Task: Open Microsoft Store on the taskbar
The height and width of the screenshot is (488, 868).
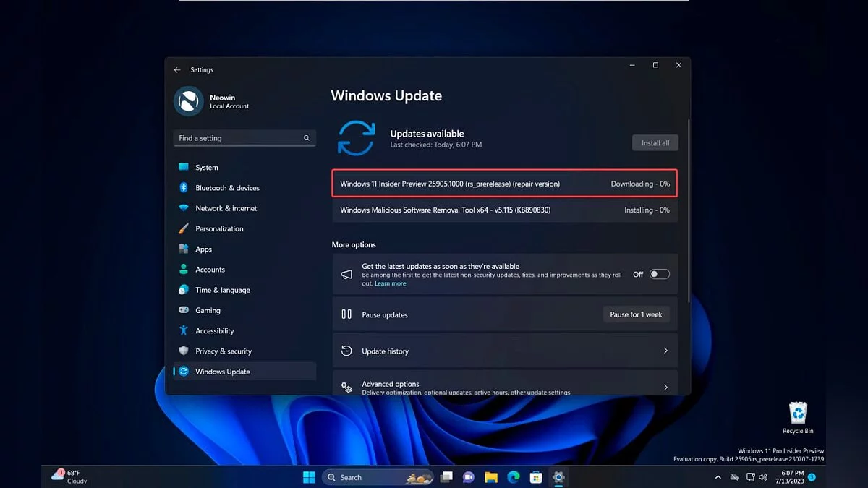Action: [536, 477]
